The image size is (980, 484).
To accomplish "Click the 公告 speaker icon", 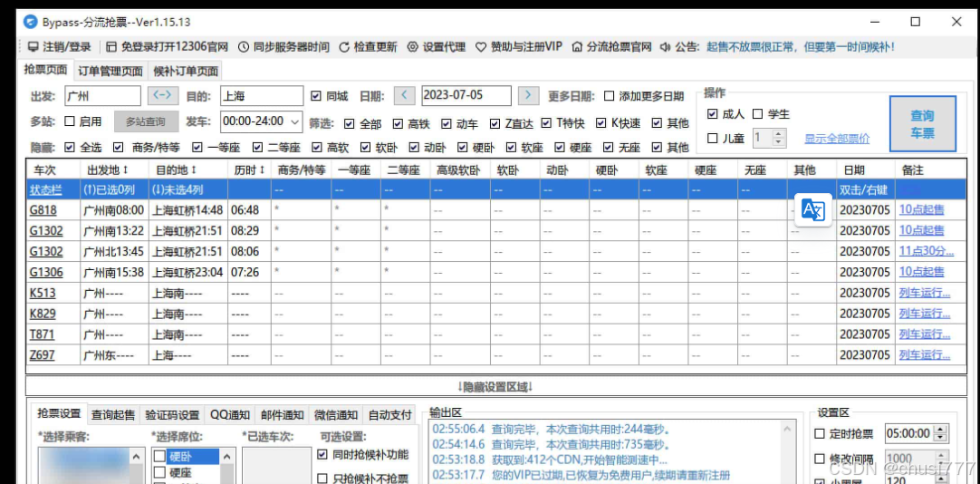I will coord(665,47).
